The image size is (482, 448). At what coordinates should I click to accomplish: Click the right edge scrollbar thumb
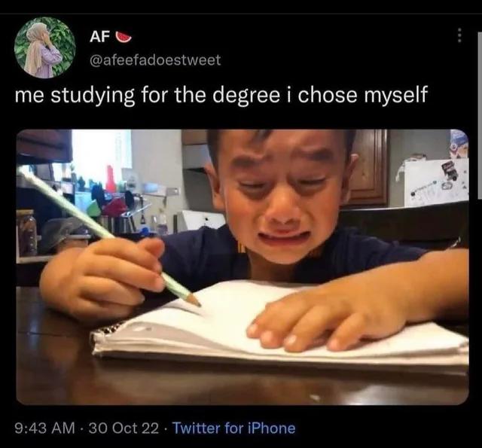coord(480,115)
